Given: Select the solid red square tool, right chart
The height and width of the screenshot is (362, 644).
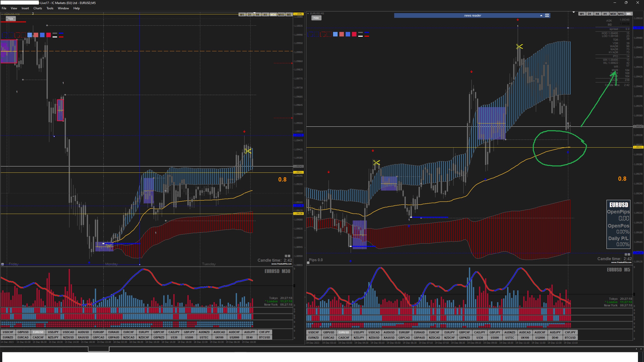Looking at the screenshot, I should click(x=354, y=34).
